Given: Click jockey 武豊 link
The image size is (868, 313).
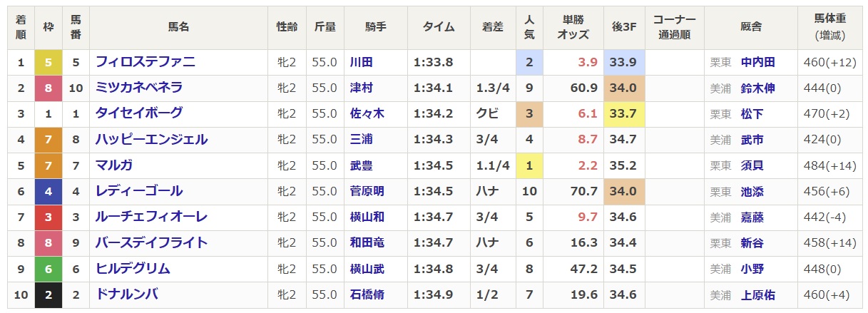Looking at the screenshot, I should pyautogui.click(x=361, y=165).
